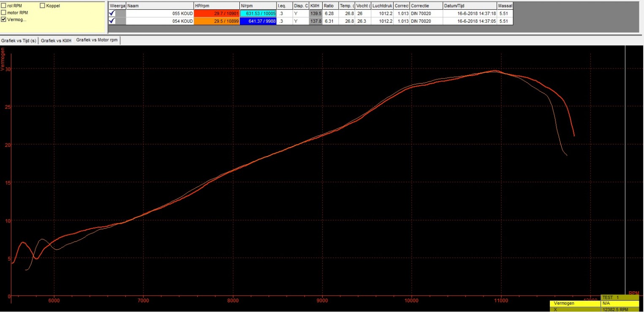Click the N/A value in readout panel
The width and height of the screenshot is (644, 312).
pos(620,304)
